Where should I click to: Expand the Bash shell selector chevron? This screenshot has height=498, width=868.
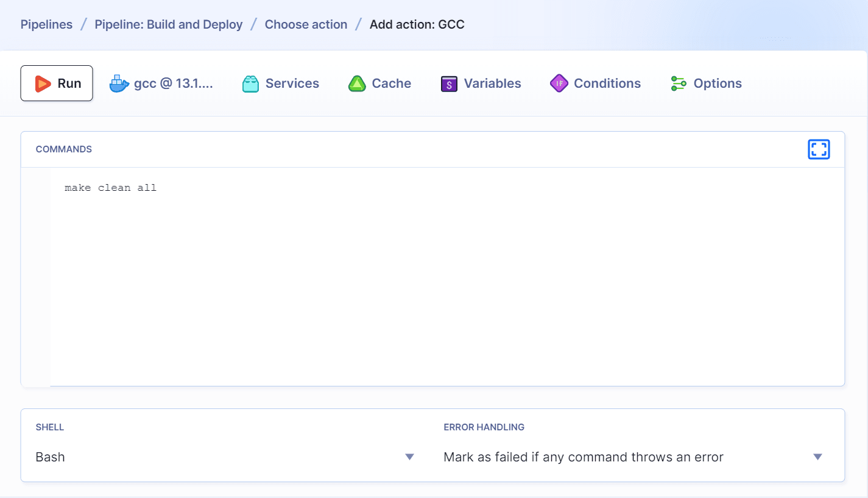point(409,456)
